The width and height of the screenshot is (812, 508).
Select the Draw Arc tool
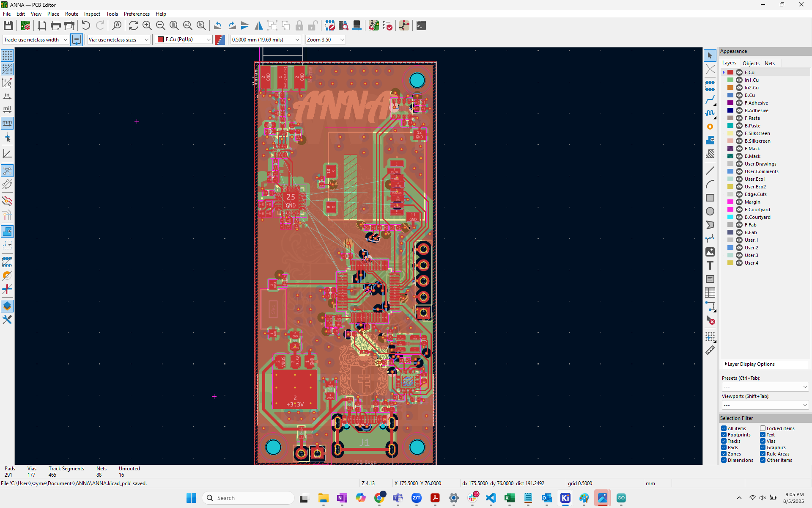pyautogui.click(x=710, y=184)
